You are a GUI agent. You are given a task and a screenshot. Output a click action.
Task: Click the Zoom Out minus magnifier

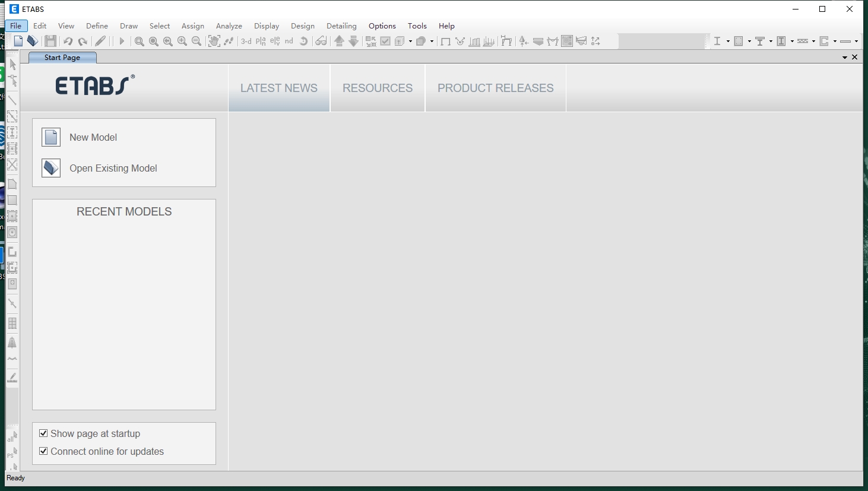pos(197,41)
